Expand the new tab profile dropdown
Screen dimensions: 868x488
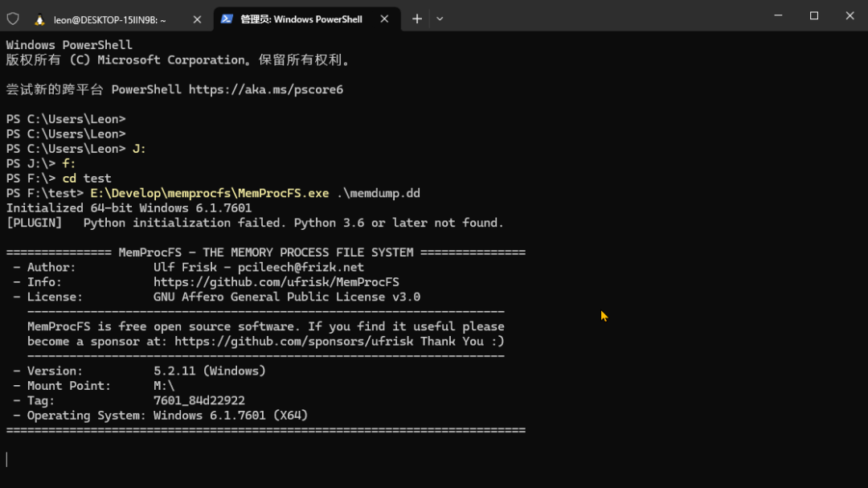coord(440,18)
